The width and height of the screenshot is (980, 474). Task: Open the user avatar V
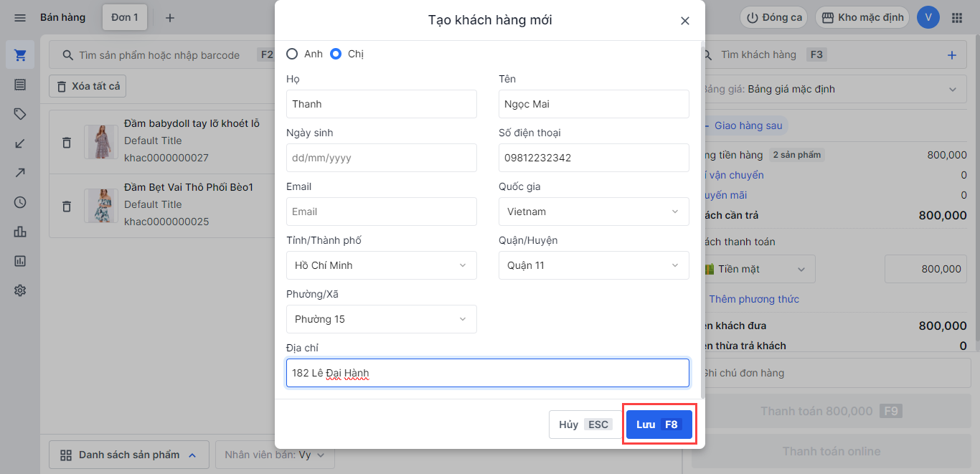tap(928, 18)
